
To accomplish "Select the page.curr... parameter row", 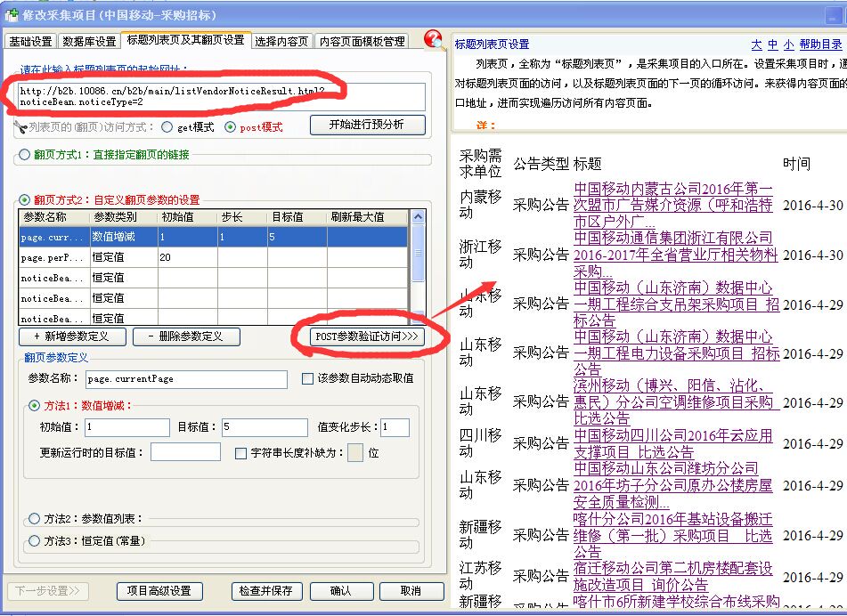I will click(213, 237).
